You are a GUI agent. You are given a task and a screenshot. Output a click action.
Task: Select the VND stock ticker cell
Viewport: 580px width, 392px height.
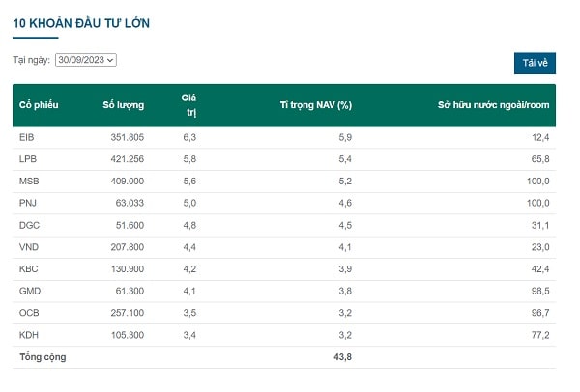point(28,247)
